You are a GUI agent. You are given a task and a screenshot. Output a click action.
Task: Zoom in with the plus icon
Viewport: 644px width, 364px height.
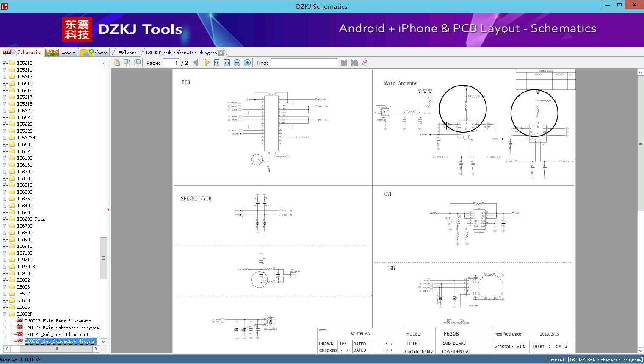click(247, 63)
